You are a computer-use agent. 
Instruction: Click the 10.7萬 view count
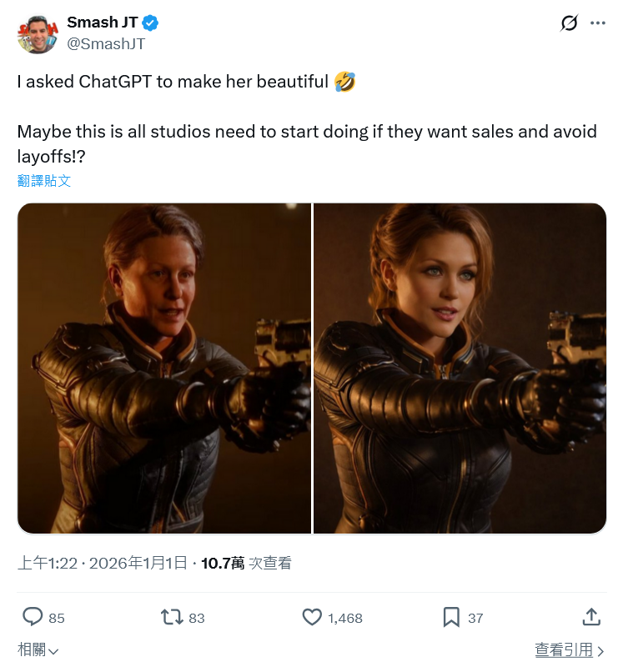click(223, 564)
